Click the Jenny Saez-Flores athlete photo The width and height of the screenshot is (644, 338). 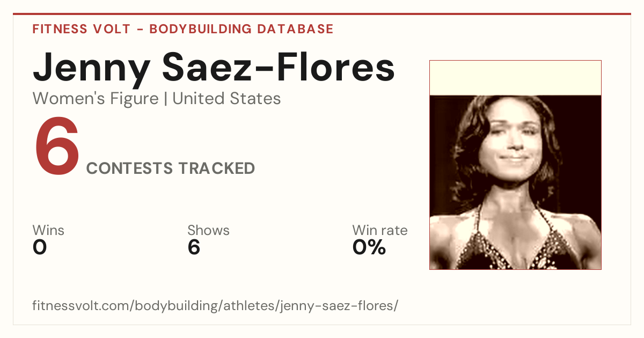(x=515, y=165)
